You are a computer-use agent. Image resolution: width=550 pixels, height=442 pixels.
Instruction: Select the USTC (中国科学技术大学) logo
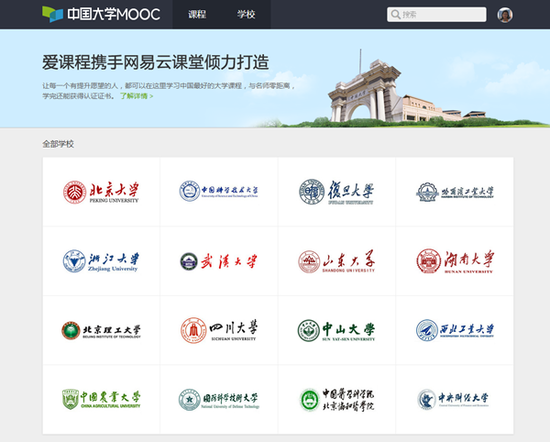click(219, 191)
